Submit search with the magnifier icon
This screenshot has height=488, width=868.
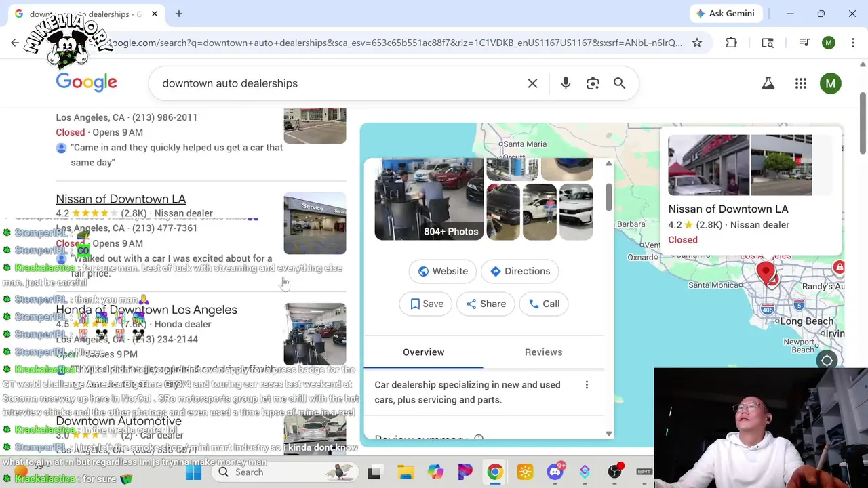tap(619, 83)
